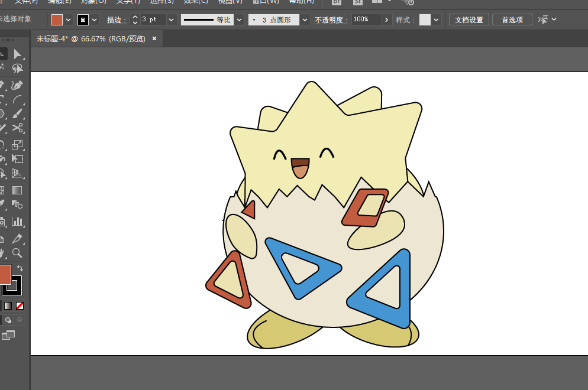The width and height of the screenshot is (588, 390).
Task: Click the stroke weight 3 pt field
Action: tap(153, 20)
